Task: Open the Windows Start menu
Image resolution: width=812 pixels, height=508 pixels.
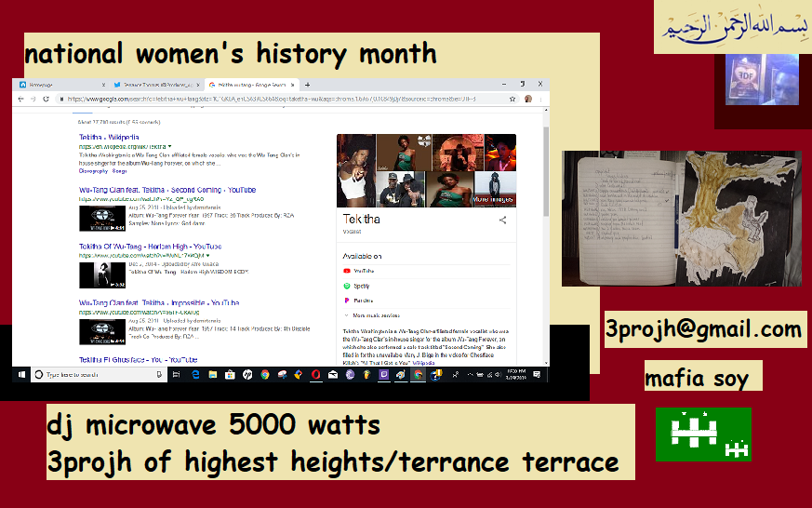Action: click(21, 374)
